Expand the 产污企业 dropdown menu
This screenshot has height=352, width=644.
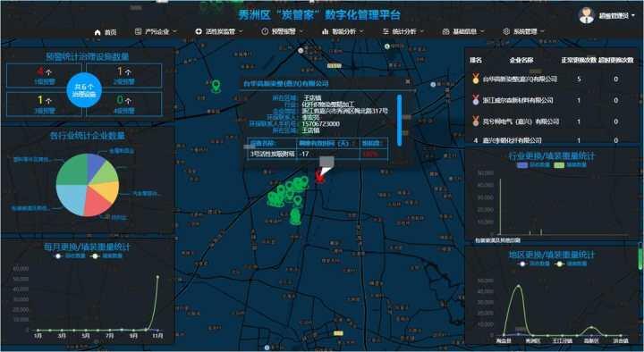click(156, 31)
